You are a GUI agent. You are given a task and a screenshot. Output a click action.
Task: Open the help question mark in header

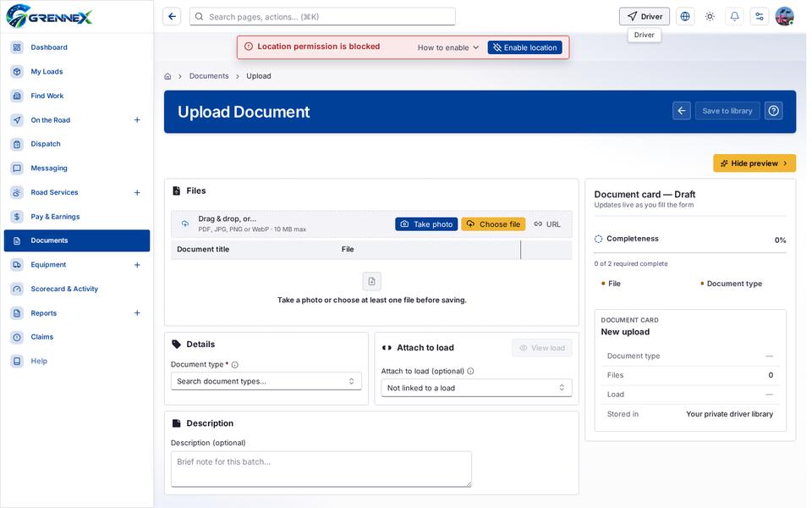774,111
